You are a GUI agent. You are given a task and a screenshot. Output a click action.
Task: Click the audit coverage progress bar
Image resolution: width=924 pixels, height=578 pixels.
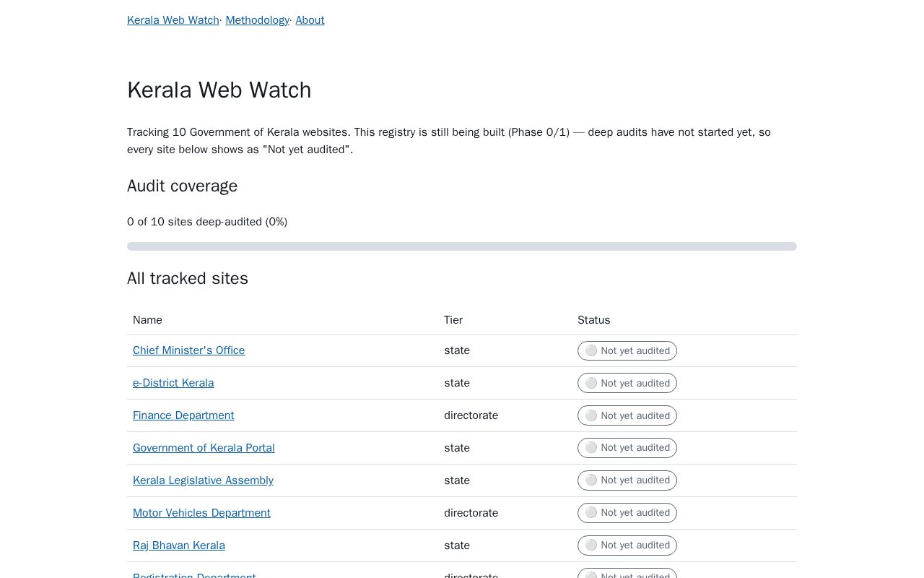click(462, 246)
